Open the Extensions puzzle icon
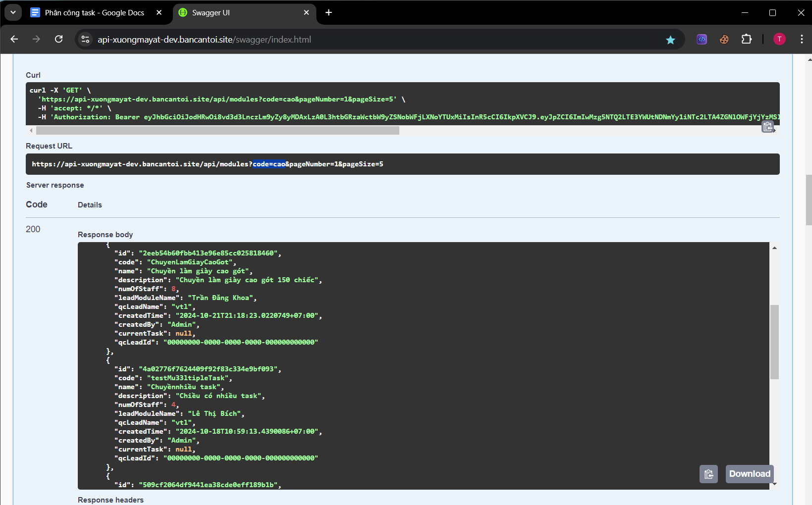The width and height of the screenshot is (812, 505). [746, 39]
